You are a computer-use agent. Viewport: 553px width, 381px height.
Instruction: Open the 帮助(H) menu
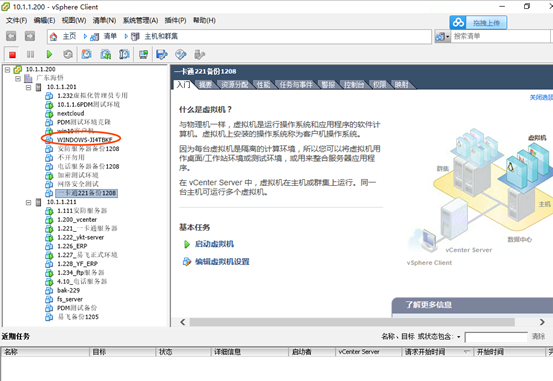coord(204,20)
